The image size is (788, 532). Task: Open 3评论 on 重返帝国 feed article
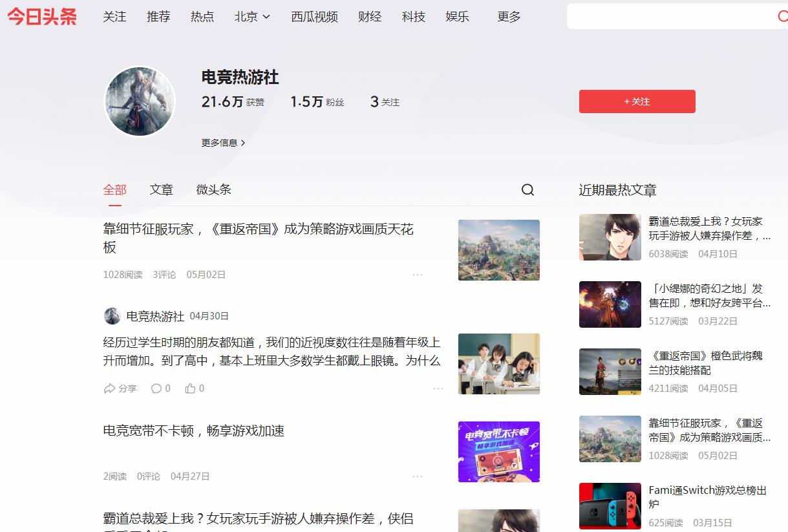[164, 275]
